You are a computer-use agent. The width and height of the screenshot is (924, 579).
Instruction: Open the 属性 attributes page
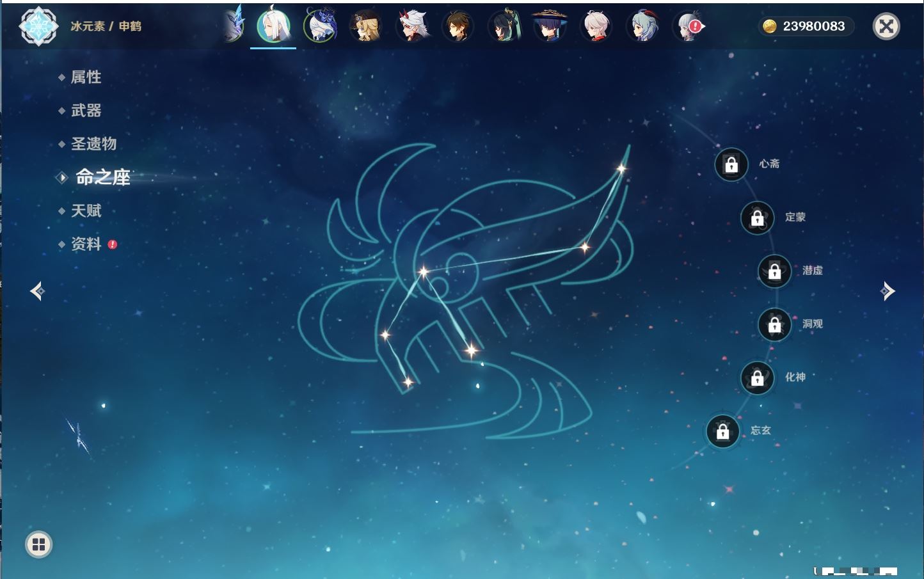tap(86, 77)
